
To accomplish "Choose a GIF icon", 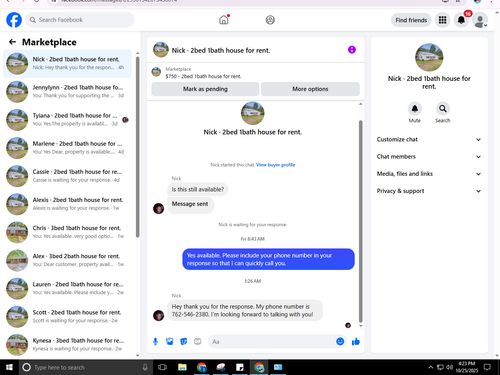I will (x=198, y=341).
